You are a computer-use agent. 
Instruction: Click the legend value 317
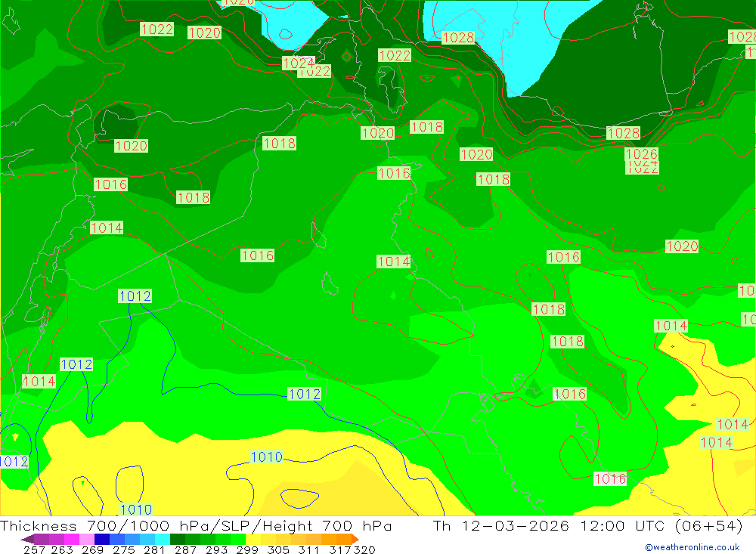[x=340, y=549]
